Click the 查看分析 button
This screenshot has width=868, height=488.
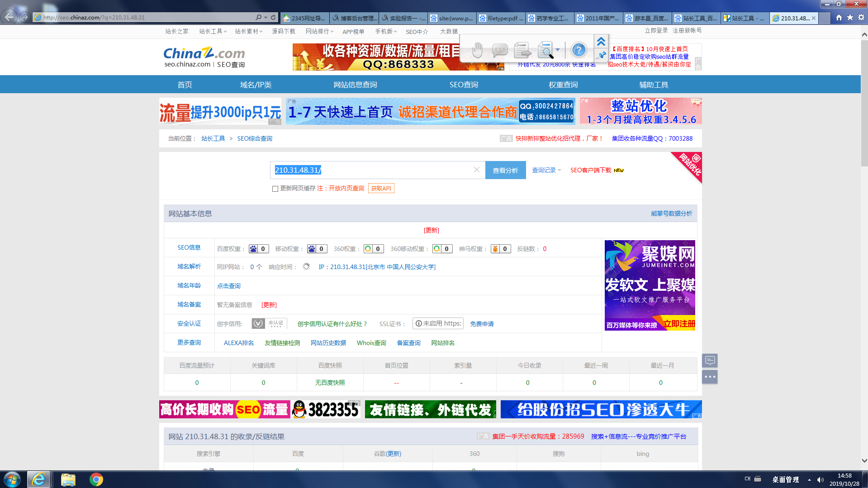coord(505,170)
